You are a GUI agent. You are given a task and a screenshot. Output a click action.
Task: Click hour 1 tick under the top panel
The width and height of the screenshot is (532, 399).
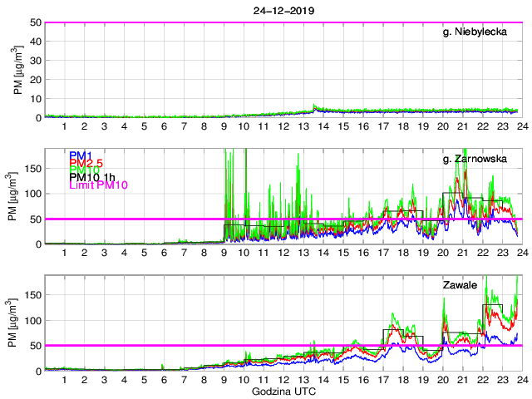(x=65, y=126)
